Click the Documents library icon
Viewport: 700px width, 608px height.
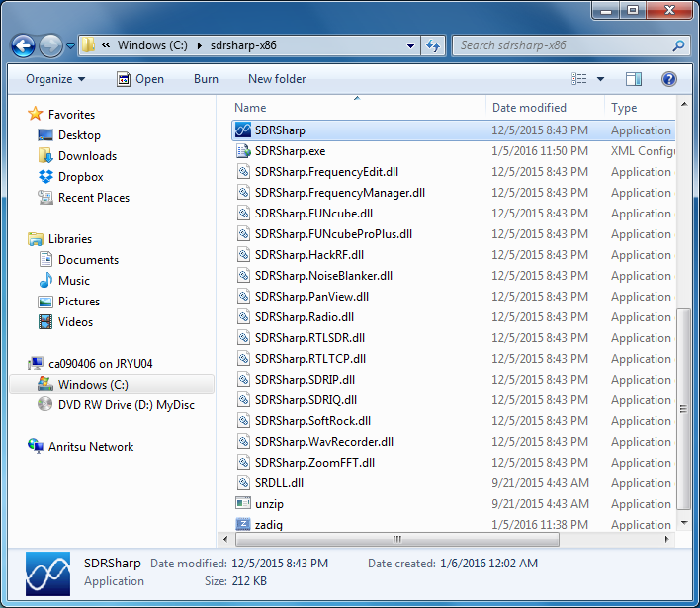tap(45, 259)
